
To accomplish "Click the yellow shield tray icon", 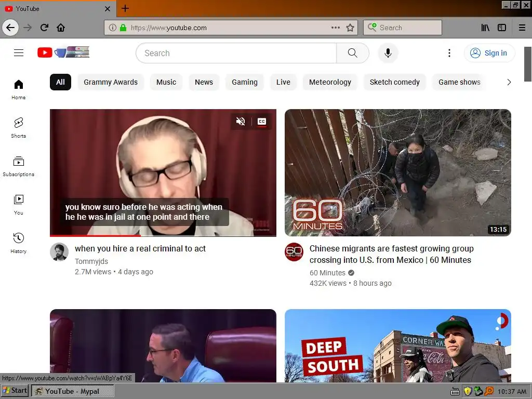I will tap(468, 391).
